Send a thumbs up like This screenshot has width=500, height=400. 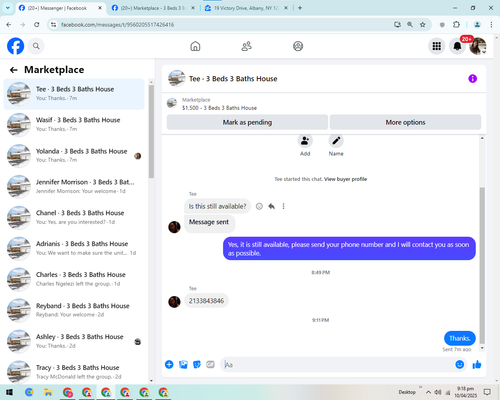[x=477, y=365]
